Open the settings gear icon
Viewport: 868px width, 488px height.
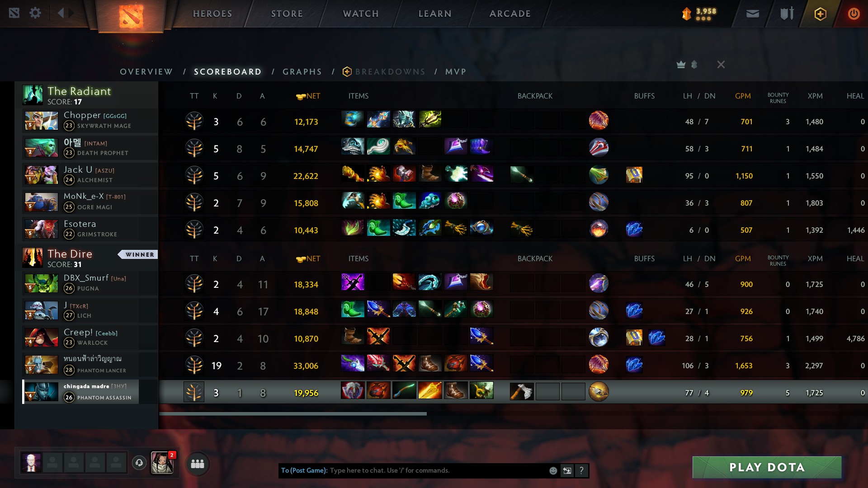[x=35, y=13]
